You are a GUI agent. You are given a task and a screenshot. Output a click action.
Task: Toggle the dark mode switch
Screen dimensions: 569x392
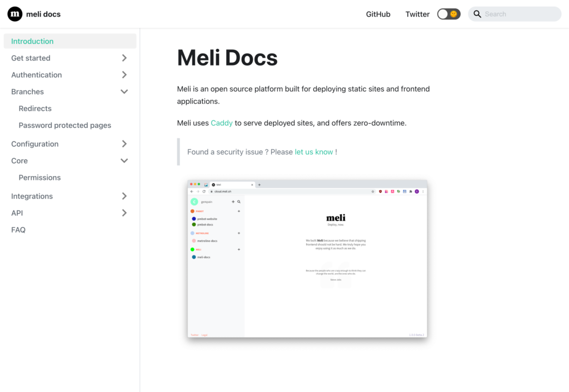coord(448,14)
